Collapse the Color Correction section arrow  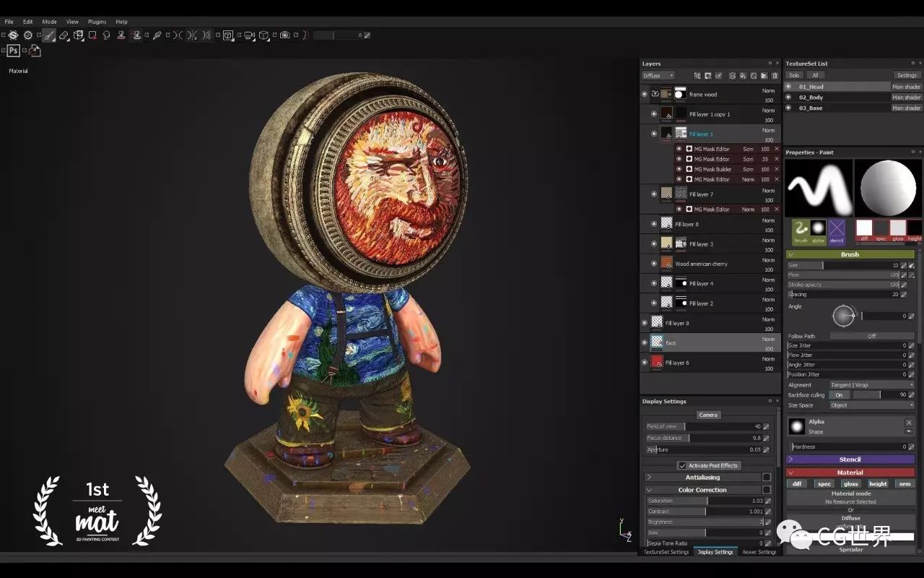648,490
